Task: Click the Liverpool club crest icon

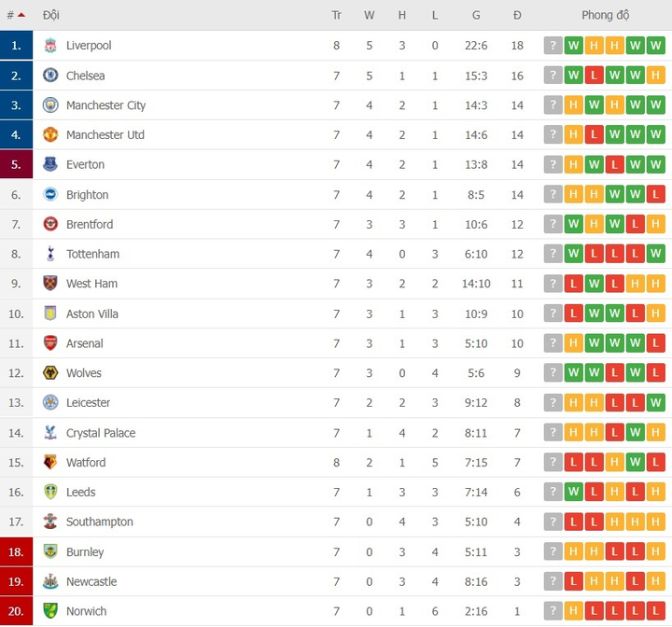Action: pos(50,46)
